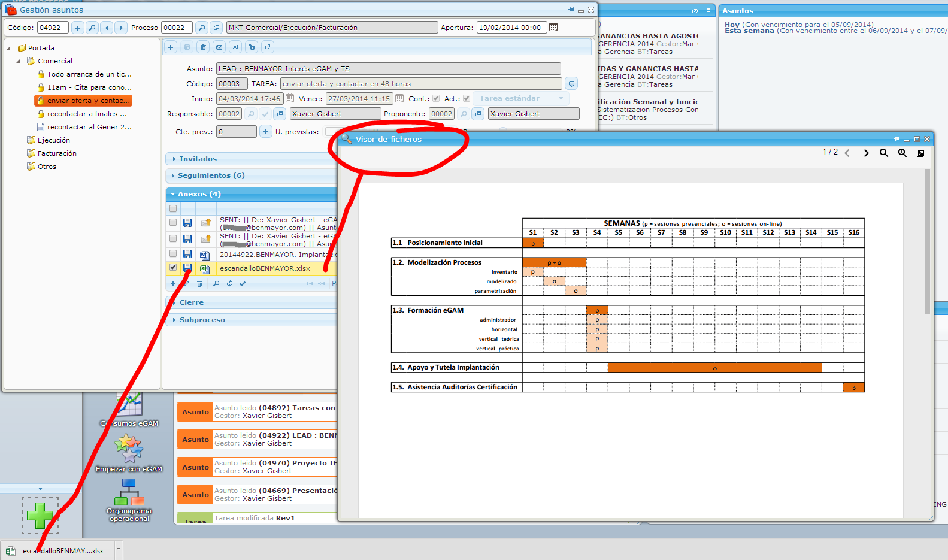Collapse the Comercial tree folder arrow
Image resolution: width=948 pixels, height=560 pixels.
19,61
